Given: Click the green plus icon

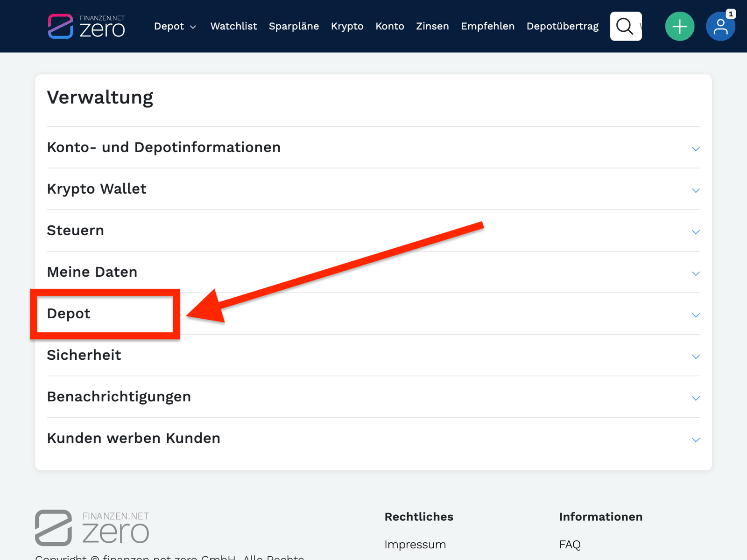Looking at the screenshot, I should tap(680, 26).
